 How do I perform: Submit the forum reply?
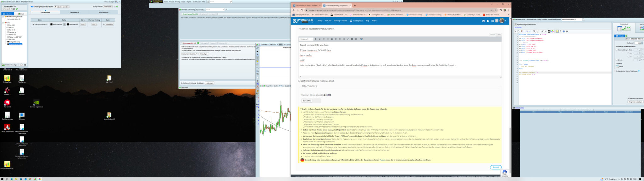[496, 167]
